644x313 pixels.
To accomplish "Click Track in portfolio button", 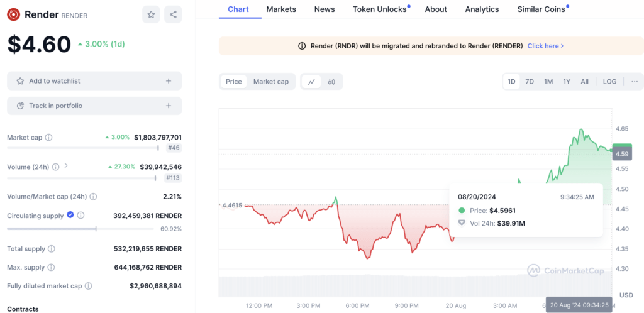I will click(x=94, y=106).
